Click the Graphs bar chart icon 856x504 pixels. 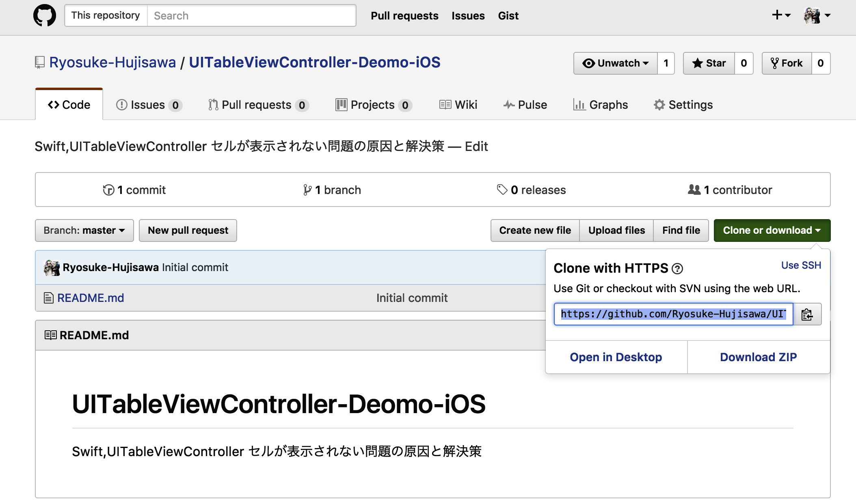[x=579, y=105]
